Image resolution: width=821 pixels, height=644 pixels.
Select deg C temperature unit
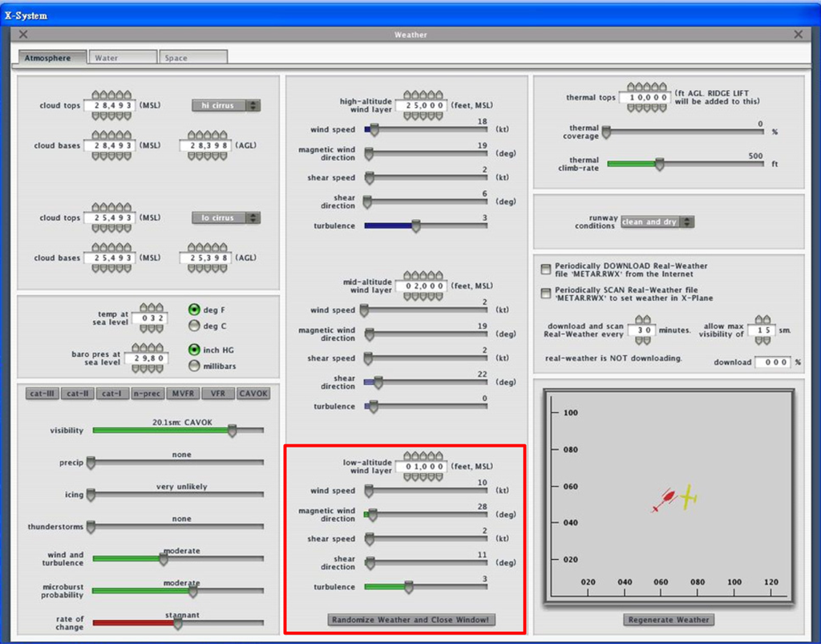tap(194, 326)
